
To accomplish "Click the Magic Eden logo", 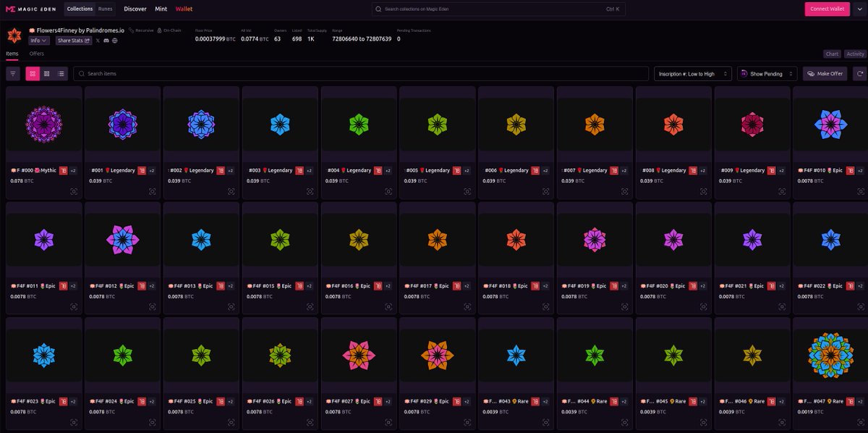I will [32, 9].
